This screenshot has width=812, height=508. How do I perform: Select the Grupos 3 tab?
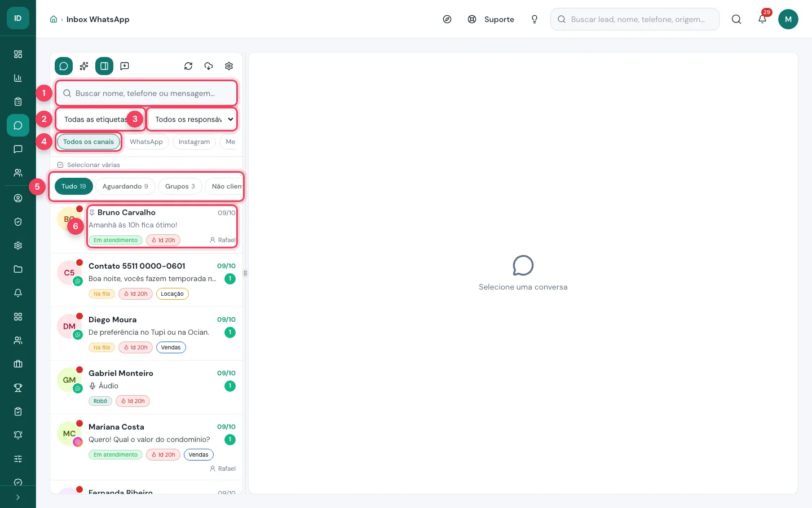click(x=180, y=186)
